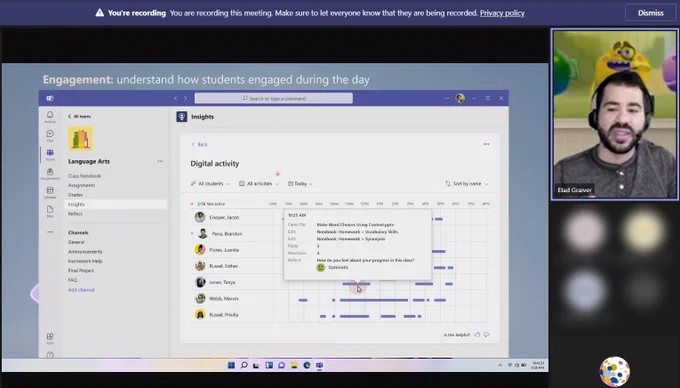Open Windows taskbar Search
680x388 pixels.
[x=244, y=365]
